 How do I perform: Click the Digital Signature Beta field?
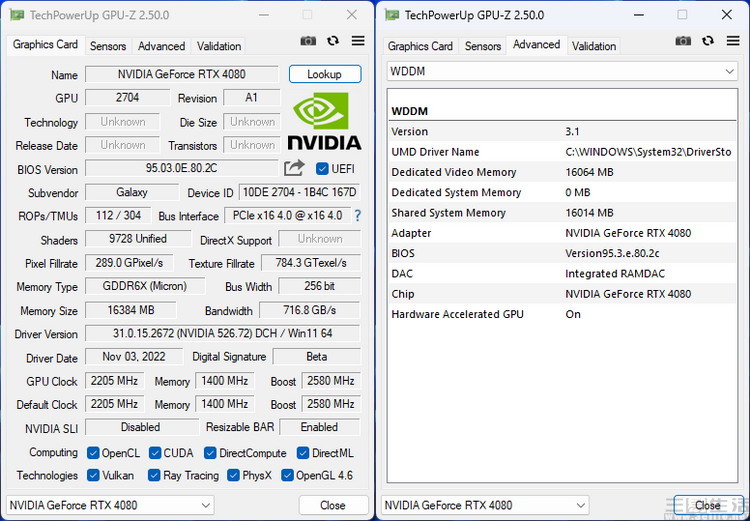[x=317, y=356]
